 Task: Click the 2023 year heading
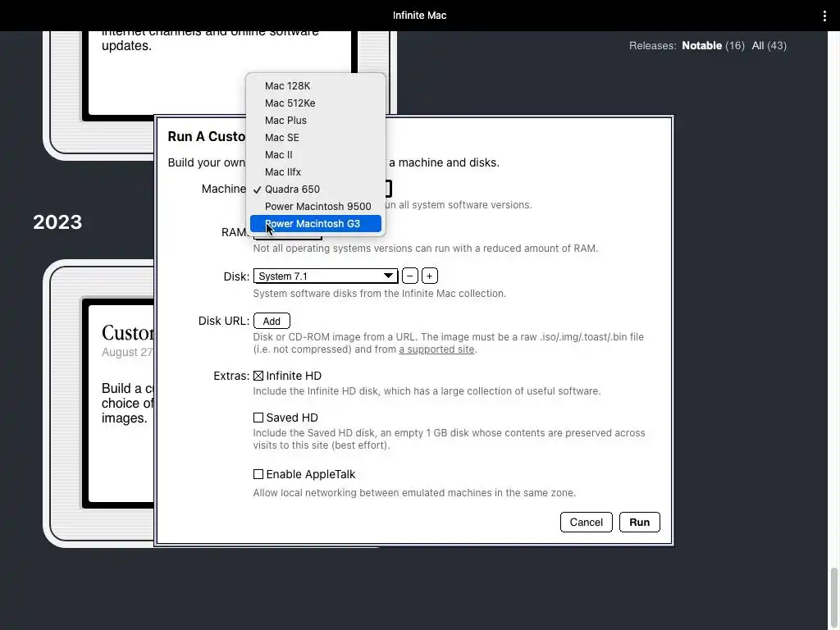pyautogui.click(x=57, y=221)
